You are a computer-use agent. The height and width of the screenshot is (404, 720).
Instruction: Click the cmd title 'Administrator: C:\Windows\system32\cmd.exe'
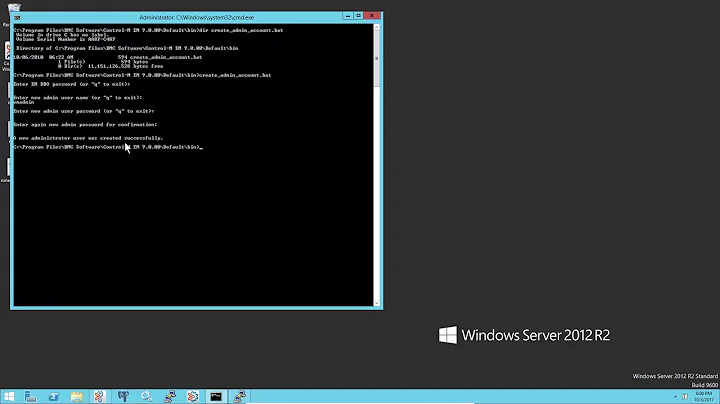(x=197, y=17)
